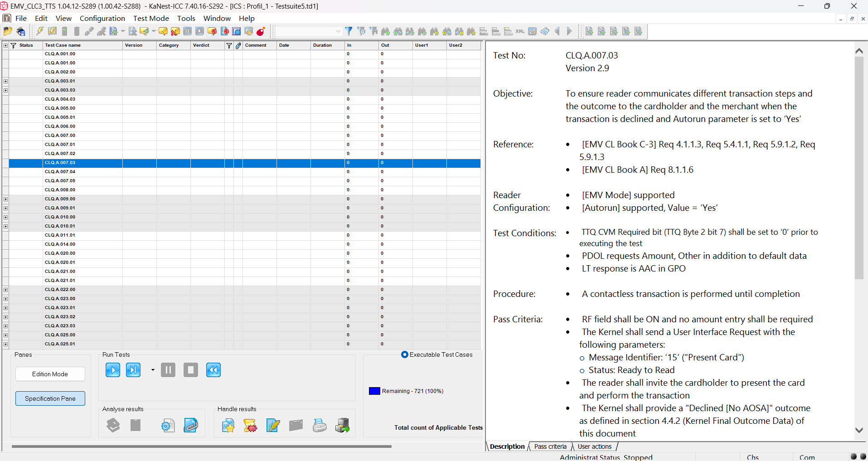Open the Test Mode menu
Viewport: 868px width, 461px height.
point(151,18)
